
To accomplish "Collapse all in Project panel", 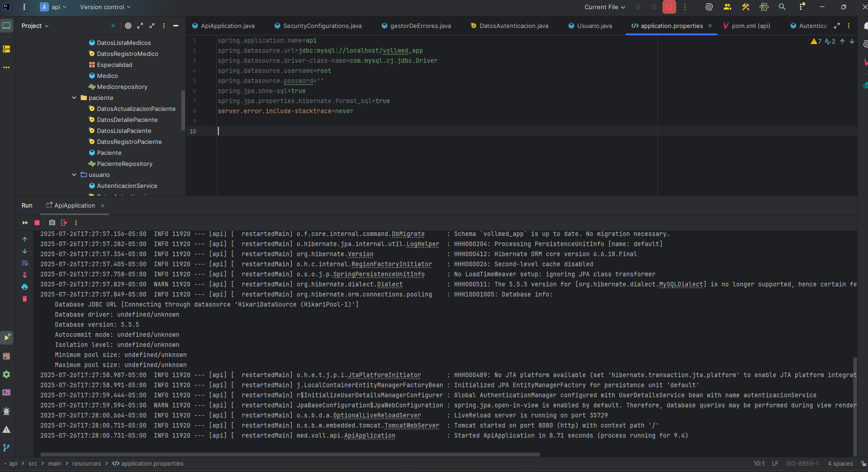I will (x=152, y=26).
